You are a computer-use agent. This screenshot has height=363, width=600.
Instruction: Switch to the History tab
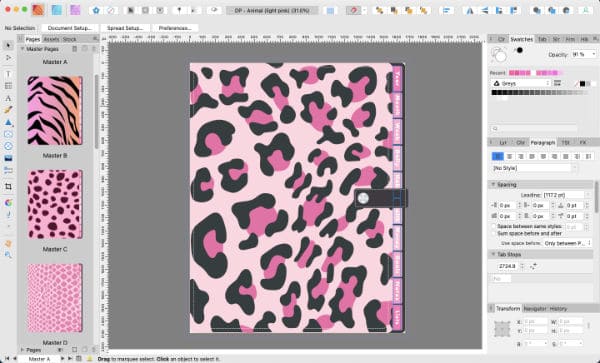pos(558,308)
